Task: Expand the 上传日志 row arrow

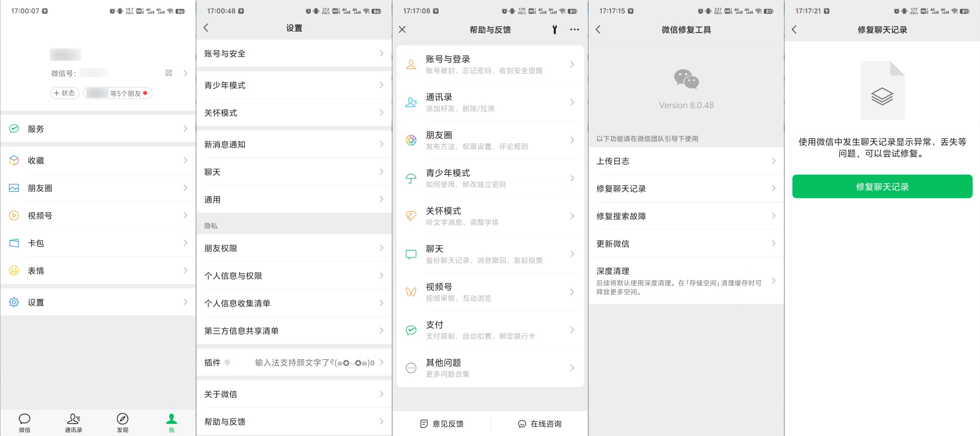Action: [x=774, y=161]
